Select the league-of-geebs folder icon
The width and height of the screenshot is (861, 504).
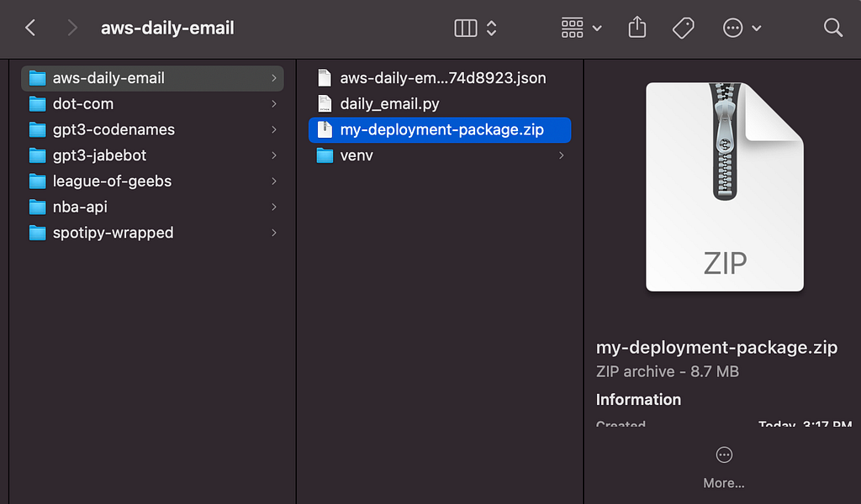pos(37,181)
